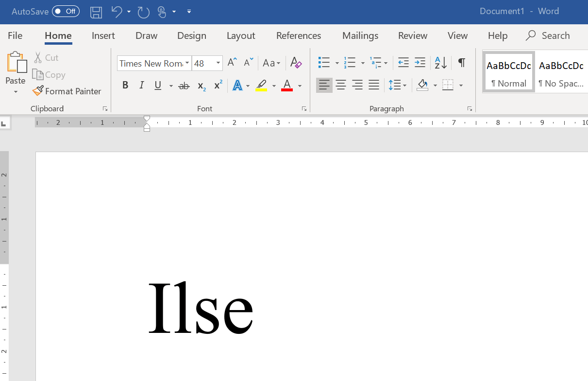The height and width of the screenshot is (381, 588).
Task: Apply strikethrough formatting
Action: point(184,85)
